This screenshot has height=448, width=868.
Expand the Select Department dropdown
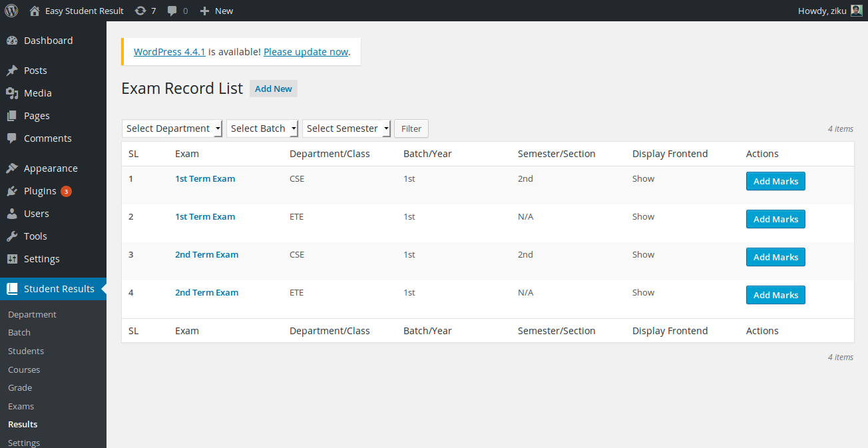[x=172, y=128]
